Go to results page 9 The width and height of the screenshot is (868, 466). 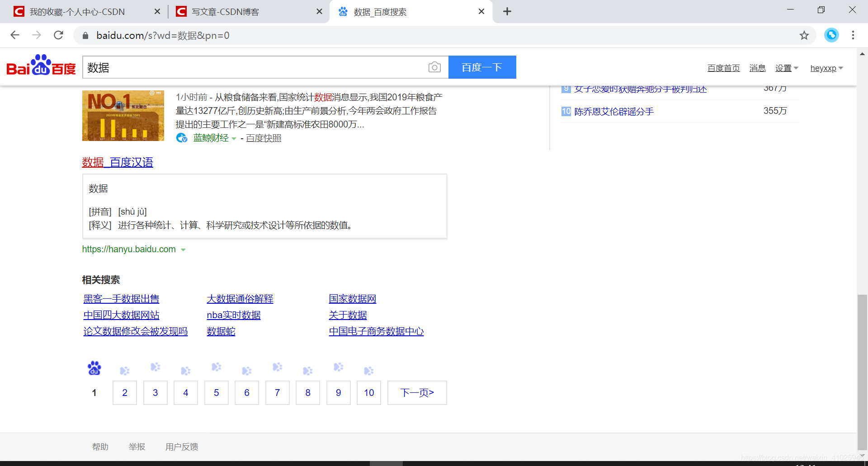(339, 393)
